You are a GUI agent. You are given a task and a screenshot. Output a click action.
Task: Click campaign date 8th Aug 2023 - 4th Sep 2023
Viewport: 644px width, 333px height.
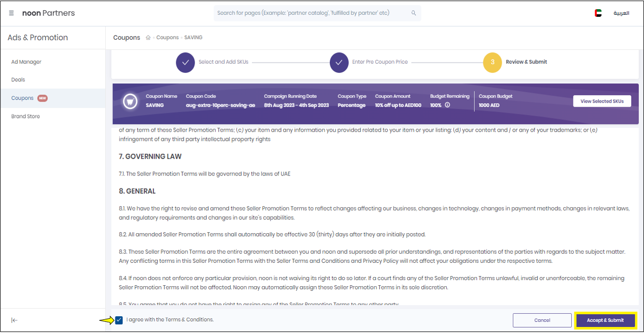(x=296, y=105)
